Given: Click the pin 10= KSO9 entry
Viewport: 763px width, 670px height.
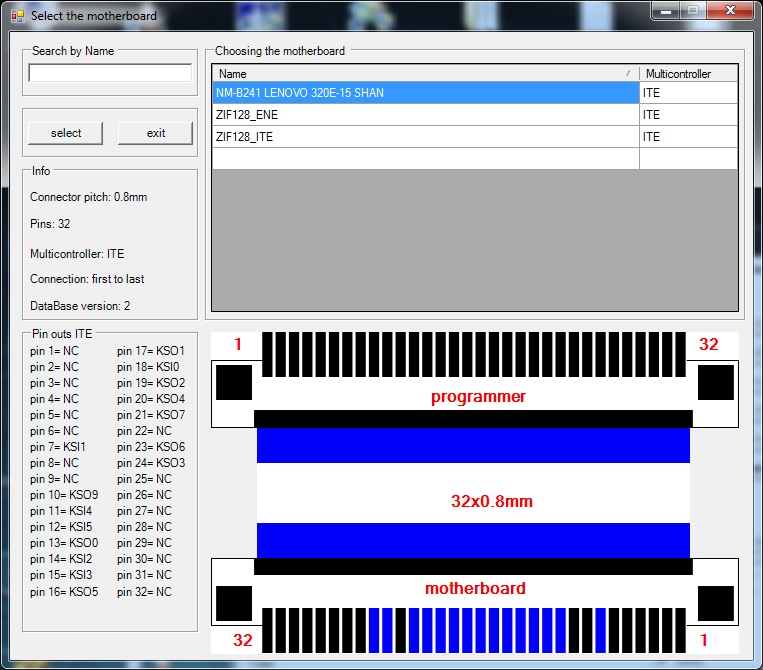Looking at the screenshot, I should click(x=64, y=495).
